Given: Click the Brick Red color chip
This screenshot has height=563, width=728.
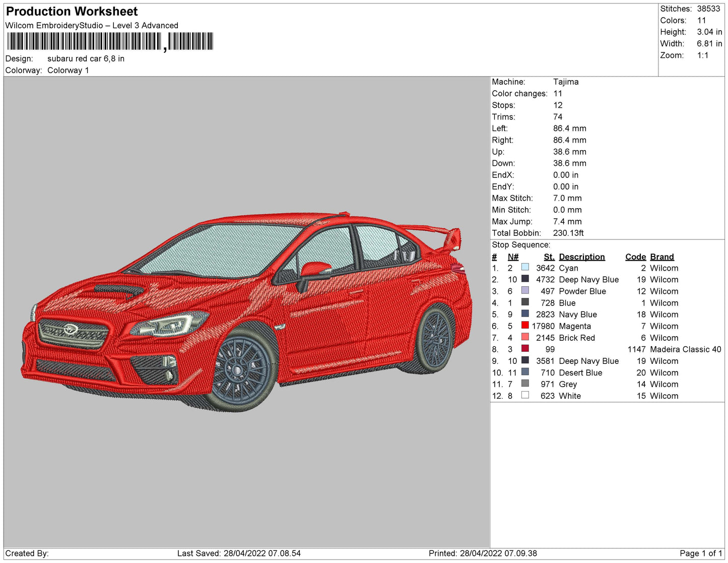Looking at the screenshot, I should point(525,338).
